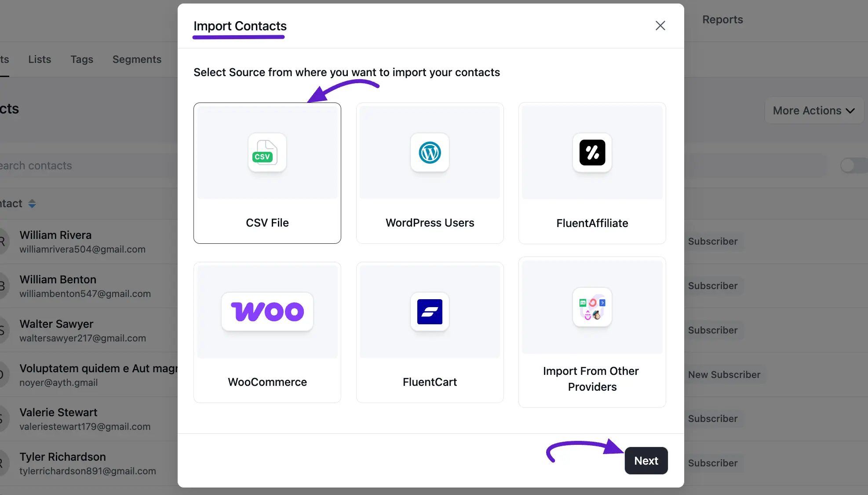Click the Next button
This screenshot has width=868, height=495.
tap(646, 461)
